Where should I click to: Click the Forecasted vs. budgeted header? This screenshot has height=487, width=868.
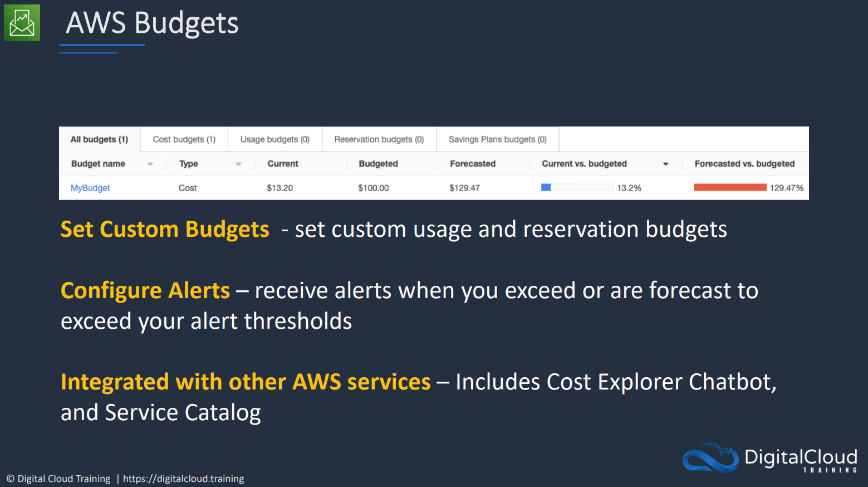point(744,164)
